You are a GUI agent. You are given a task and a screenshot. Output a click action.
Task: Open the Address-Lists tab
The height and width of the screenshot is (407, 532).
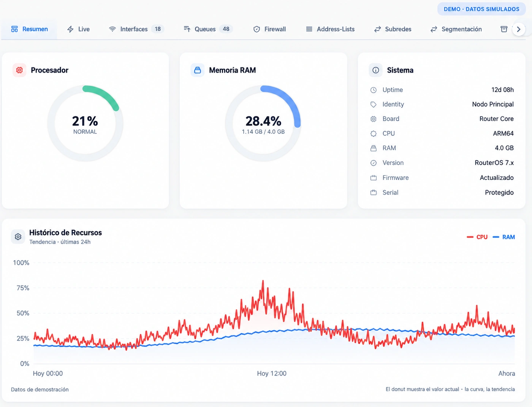pos(330,29)
